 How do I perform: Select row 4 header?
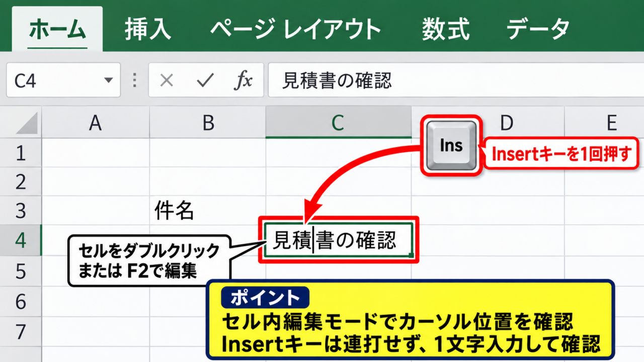click(x=21, y=240)
